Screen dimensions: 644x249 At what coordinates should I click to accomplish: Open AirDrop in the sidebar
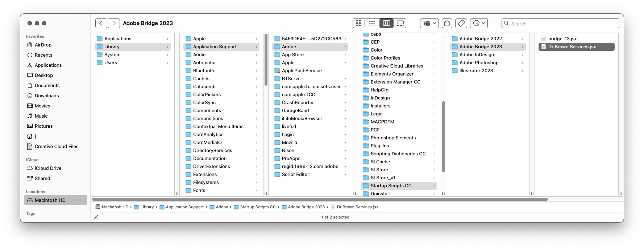tap(55, 45)
